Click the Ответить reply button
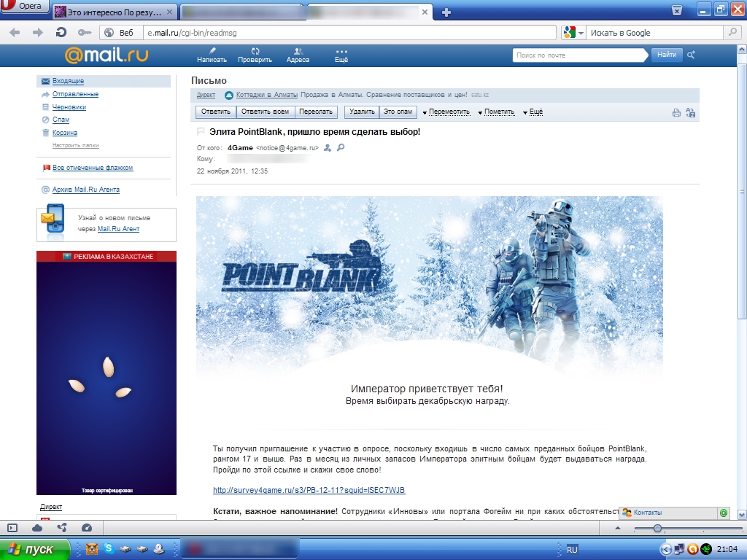747x560 pixels. pyautogui.click(x=216, y=112)
